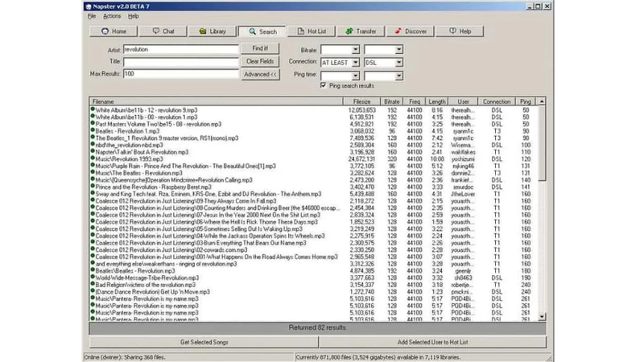Select Napster\Talkin' Bout A Revolution.mp3
This screenshot has height=362, width=644.
pyautogui.click(x=314, y=152)
